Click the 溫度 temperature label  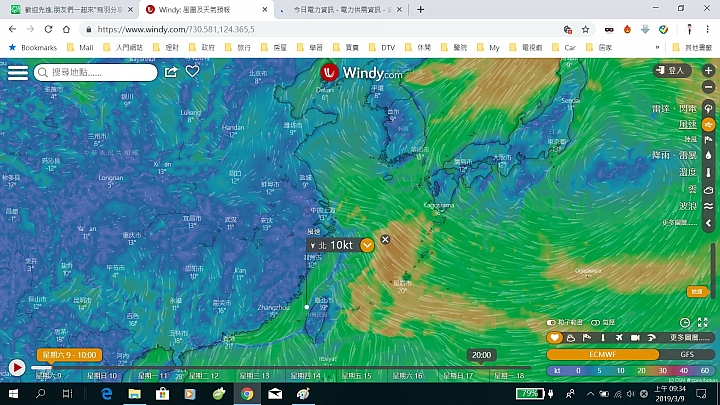point(688,172)
